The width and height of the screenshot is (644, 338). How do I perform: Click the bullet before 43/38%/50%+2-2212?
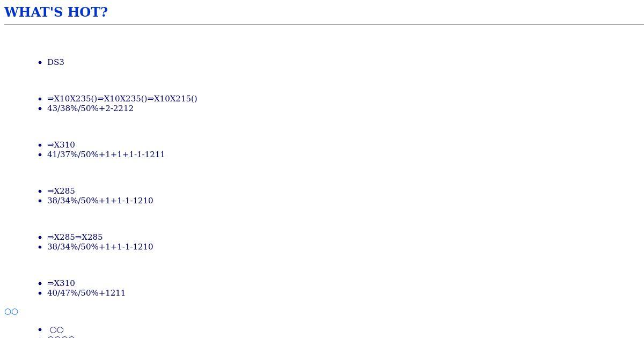(x=40, y=109)
